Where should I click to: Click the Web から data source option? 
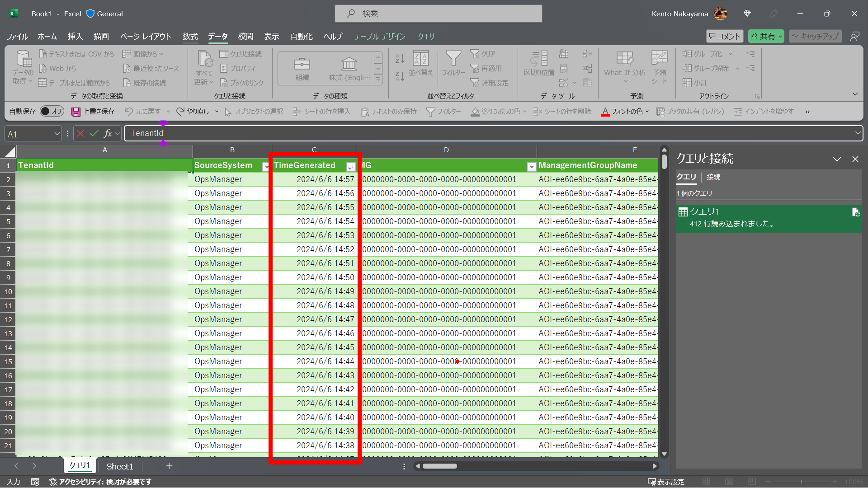57,68
